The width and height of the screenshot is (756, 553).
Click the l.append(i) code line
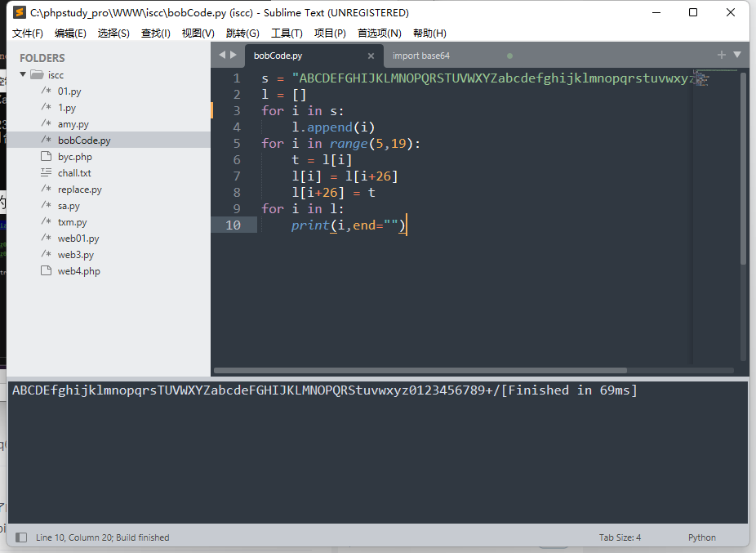point(333,127)
